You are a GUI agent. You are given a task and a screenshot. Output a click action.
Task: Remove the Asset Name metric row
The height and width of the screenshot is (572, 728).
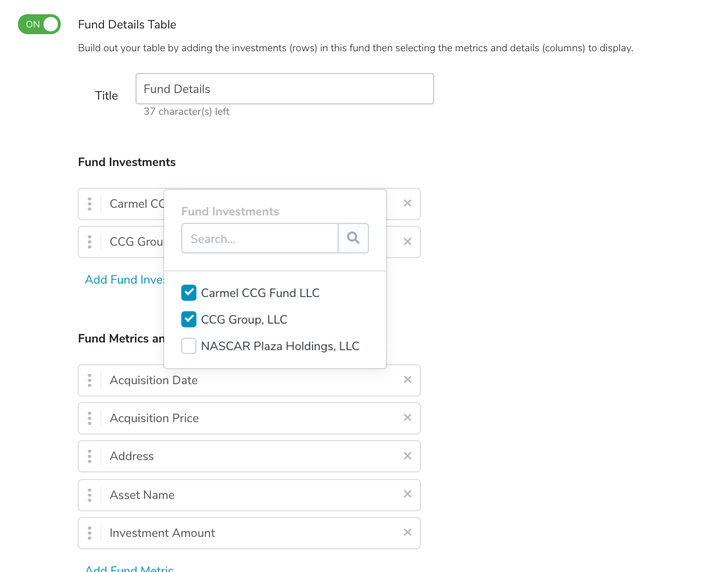click(407, 494)
